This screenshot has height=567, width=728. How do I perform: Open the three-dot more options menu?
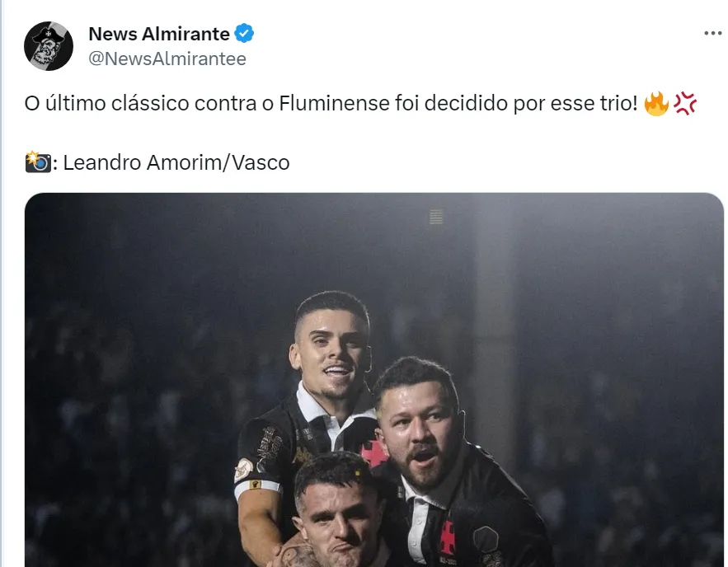(x=712, y=34)
